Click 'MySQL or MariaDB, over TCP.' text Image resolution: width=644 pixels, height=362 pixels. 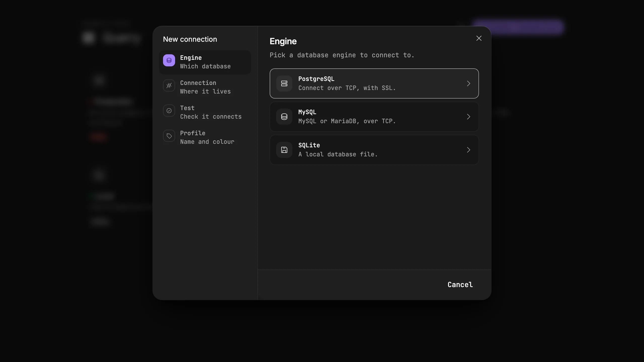click(x=347, y=121)
